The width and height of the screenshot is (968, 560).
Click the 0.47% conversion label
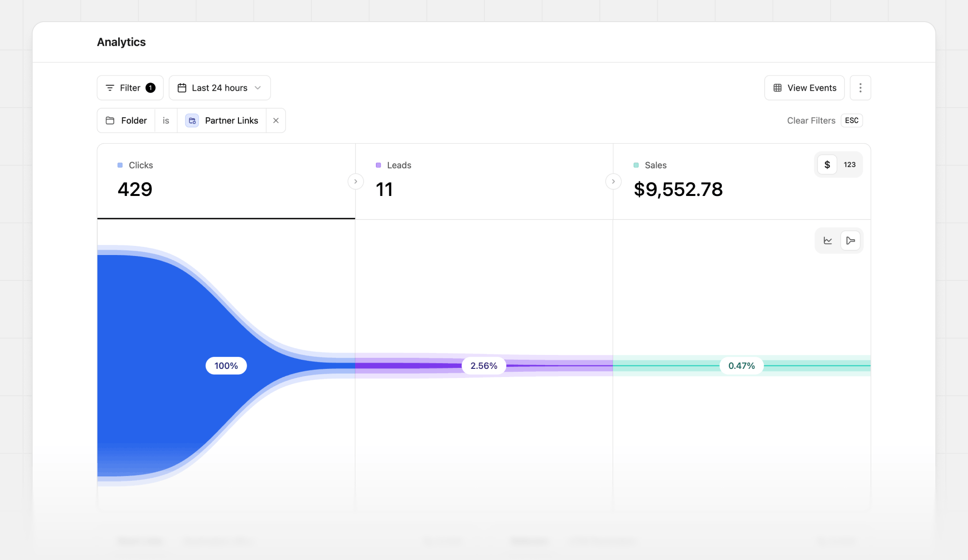(x=742, y=365)
